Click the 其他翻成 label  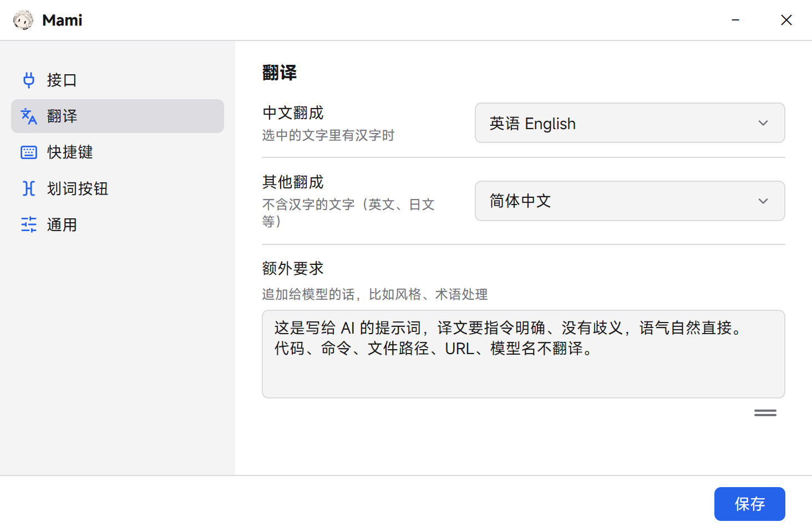[x=293, y=182]
